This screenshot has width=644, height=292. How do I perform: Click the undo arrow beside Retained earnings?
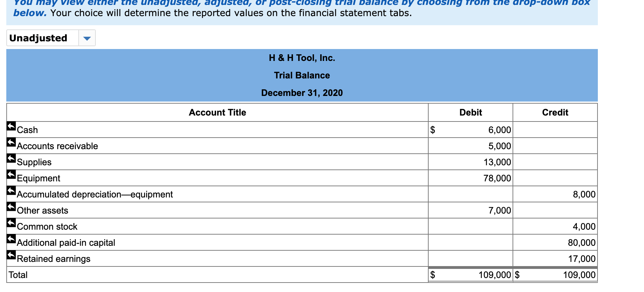(11, 255)
